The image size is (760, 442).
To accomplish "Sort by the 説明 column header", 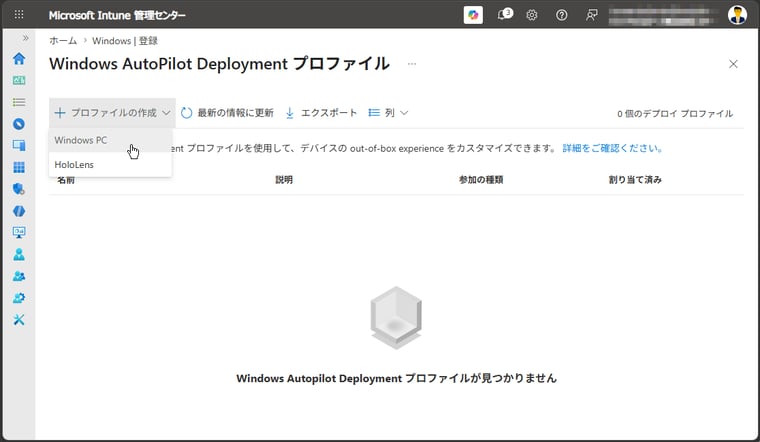I will (284, 180).
